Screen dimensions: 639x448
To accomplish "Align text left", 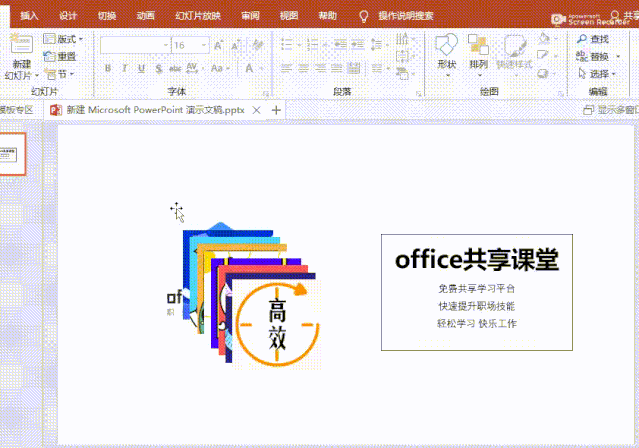I will click(x=286, y=68).
